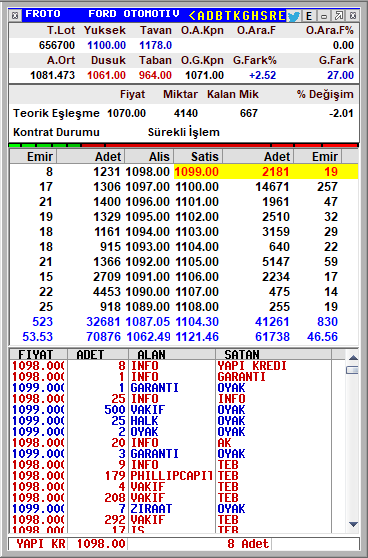
Task: Click the Yuksek value 1100.00 in header area
Action: (106, 45)
